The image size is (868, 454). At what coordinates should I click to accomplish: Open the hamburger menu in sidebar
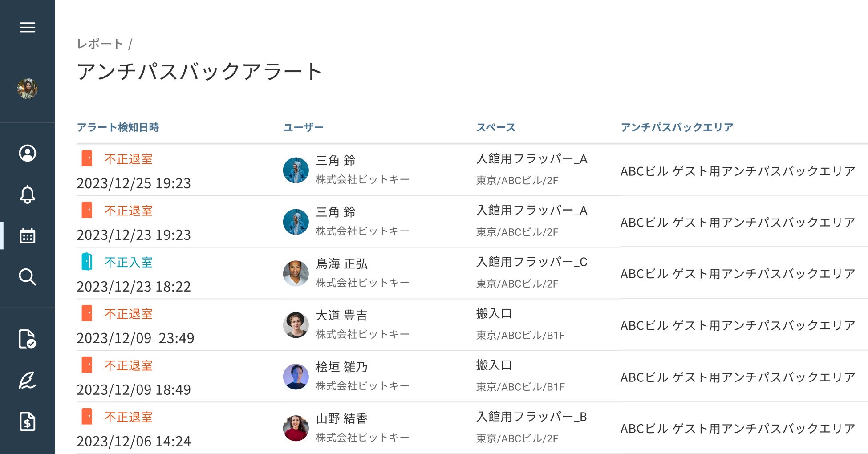27,28
